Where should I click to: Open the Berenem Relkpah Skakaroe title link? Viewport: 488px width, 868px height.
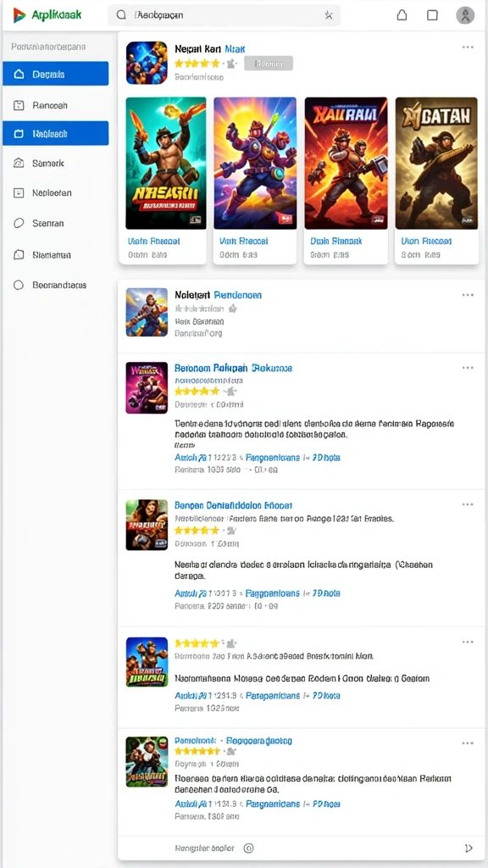pos(233,368)
